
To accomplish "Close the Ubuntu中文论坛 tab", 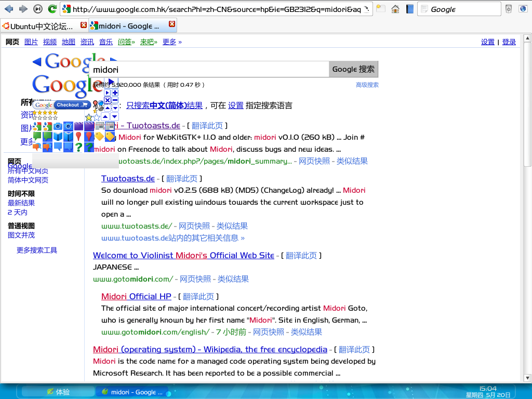I will (x=84, y=25).
